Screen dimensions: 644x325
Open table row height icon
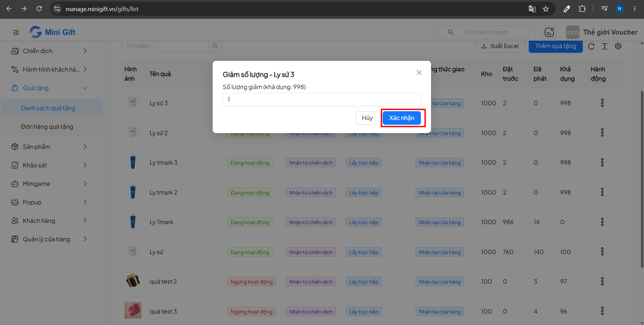605,46
